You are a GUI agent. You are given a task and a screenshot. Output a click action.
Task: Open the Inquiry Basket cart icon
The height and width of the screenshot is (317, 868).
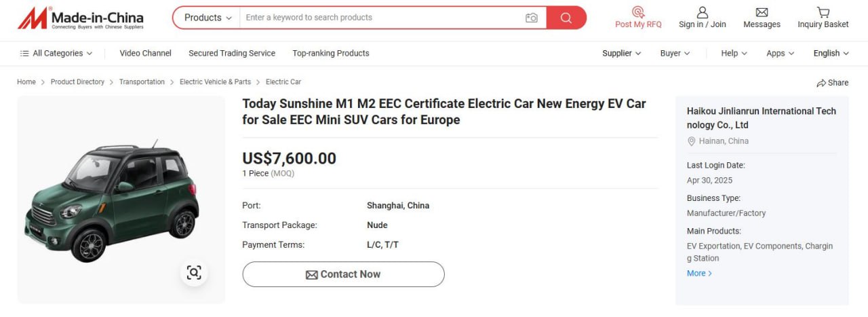[x=823, y=12]
